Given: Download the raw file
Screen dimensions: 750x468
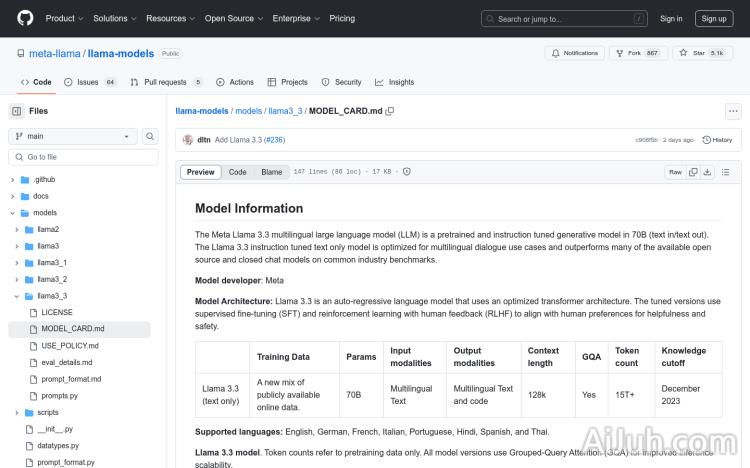Looking at the screenshot, I should 708,172.
